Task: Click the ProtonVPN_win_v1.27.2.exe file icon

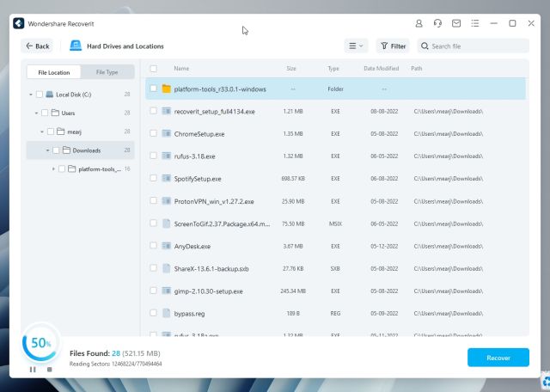Action: click(x=166, y=201)
